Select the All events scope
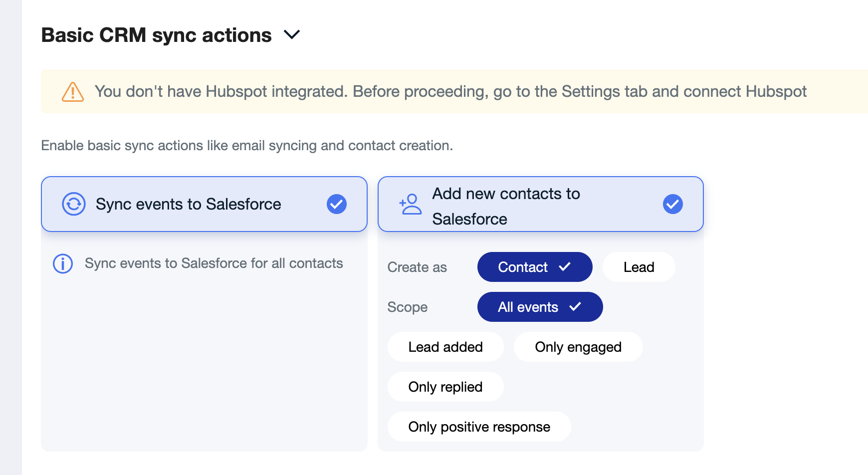Viewport: 868px width, 475px height. [x=540, y=307]
